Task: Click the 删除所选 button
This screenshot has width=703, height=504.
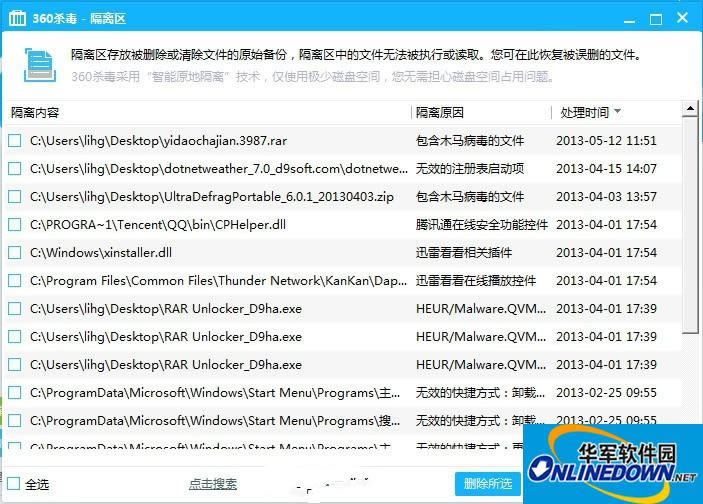Action: (x=488, y=484)
